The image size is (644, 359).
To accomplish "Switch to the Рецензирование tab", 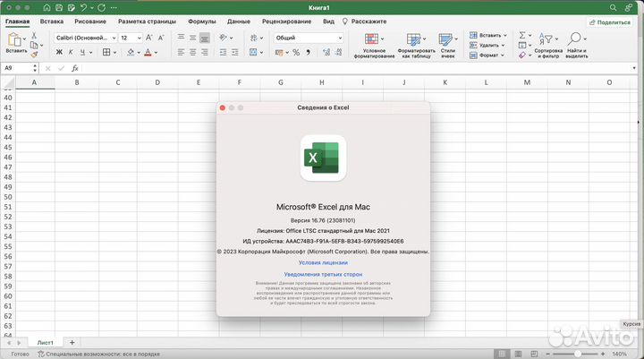I will 287,21.
